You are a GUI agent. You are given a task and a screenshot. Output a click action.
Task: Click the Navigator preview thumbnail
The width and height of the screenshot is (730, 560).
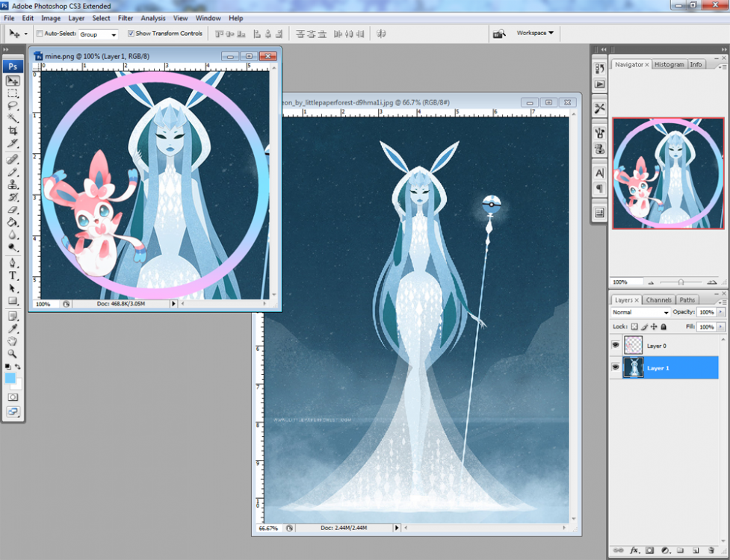click(x=668, y=172)
